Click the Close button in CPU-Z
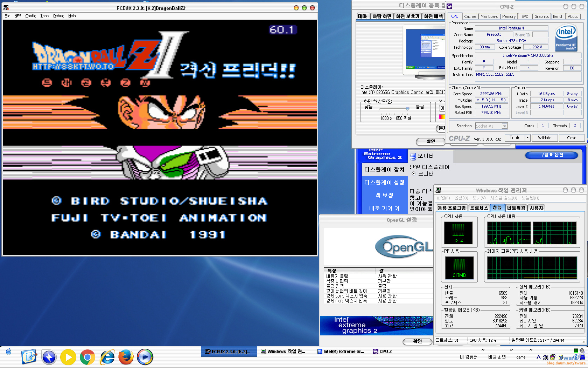 point(571,138)
